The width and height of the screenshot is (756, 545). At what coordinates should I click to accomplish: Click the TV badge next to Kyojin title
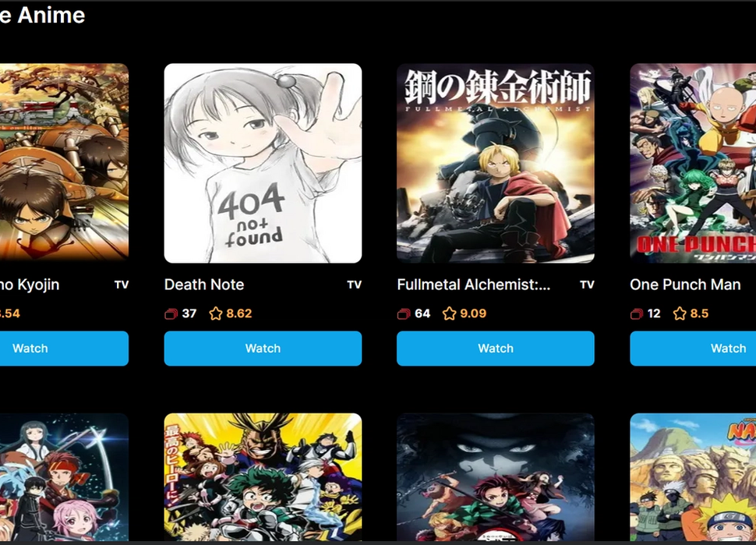pos(122,285)
